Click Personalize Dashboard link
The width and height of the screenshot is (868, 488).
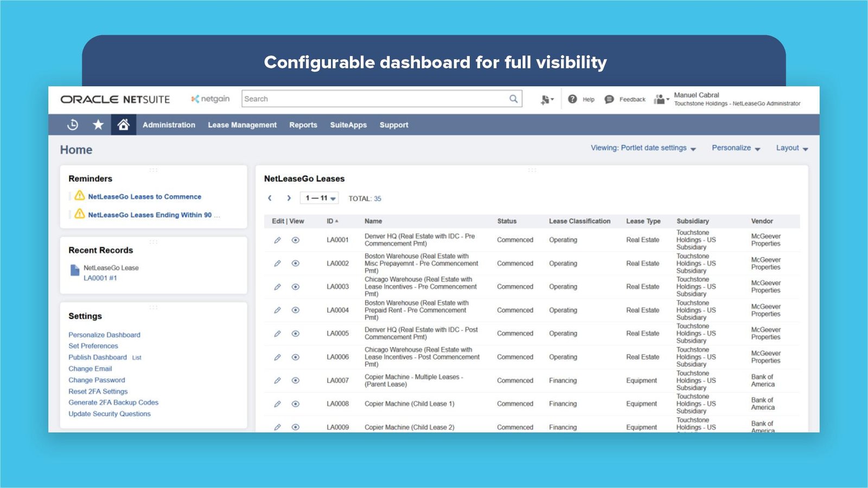pyautogui.click(x=104, y=335)
